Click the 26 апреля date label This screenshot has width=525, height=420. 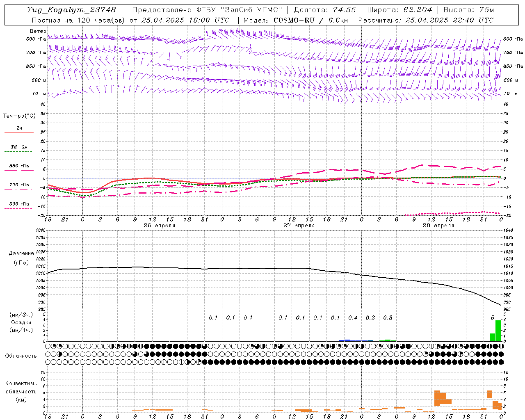159,226
